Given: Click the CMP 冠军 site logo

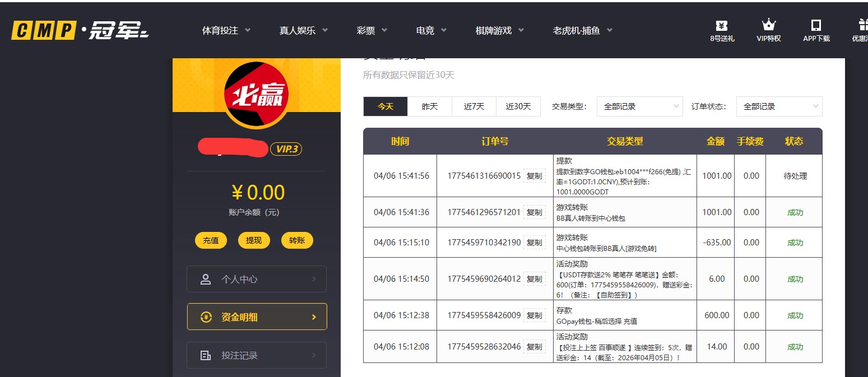Looking at the screenshot, I should (78, 31).
